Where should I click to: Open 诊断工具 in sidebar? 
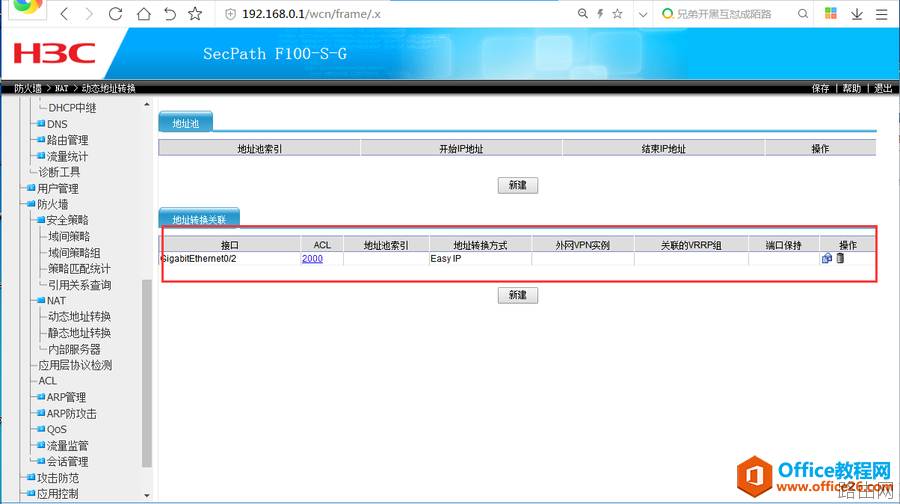coord(59,172)
